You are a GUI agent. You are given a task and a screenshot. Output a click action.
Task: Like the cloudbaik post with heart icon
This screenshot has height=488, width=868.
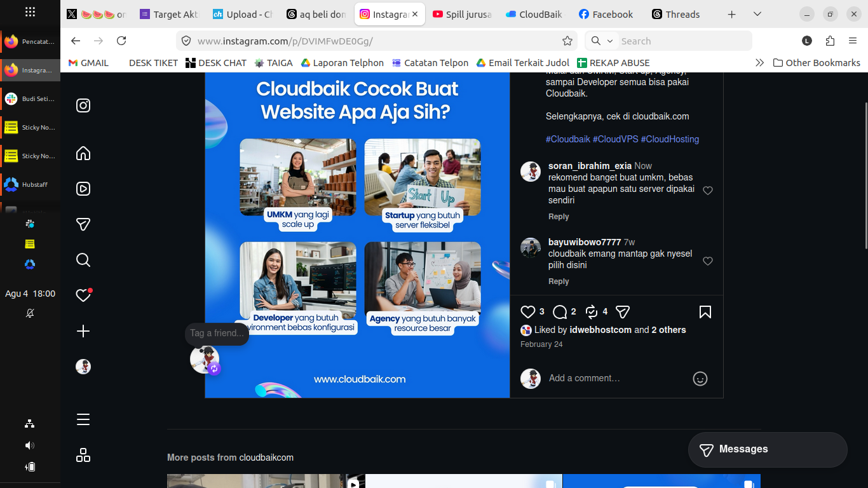(x=528, y=312)
